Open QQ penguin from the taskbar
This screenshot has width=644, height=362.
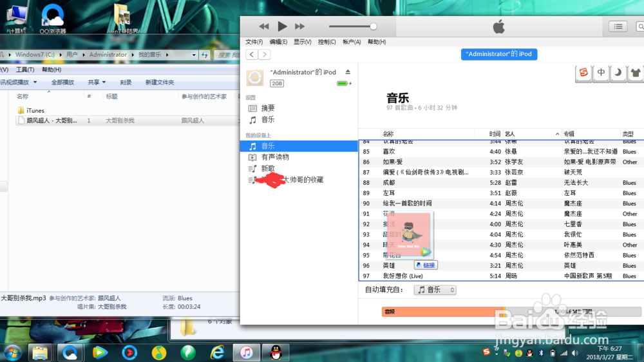pyautogui.click(x=276, y=352)
